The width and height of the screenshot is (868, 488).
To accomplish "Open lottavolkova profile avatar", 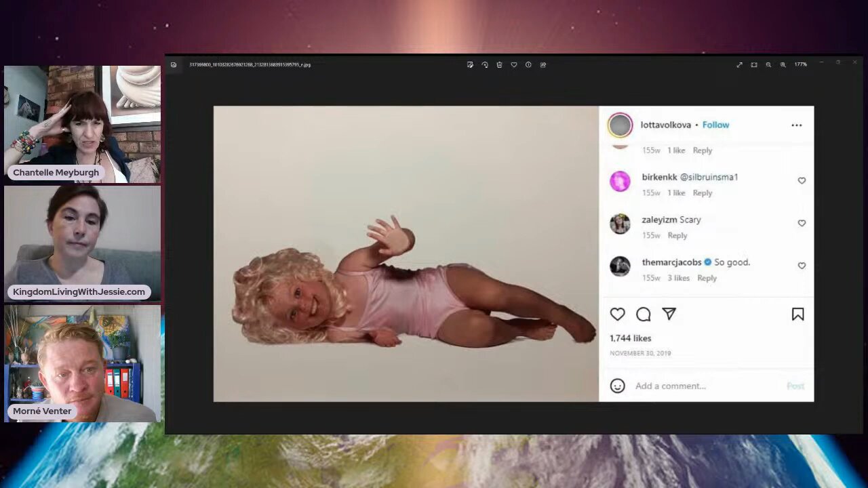I will point(620,125).
